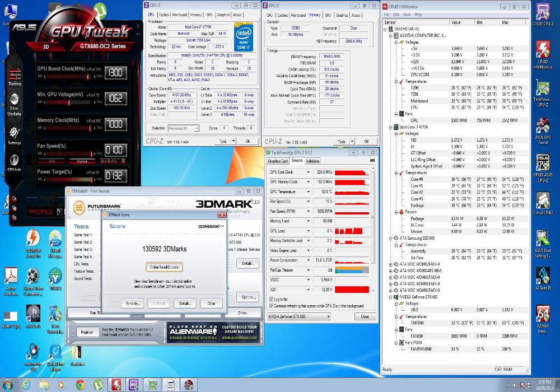The width and height of the screenshot is (560, 392).
Task: Click the Memory Clock value field 7000
Action: pos(116,124)
